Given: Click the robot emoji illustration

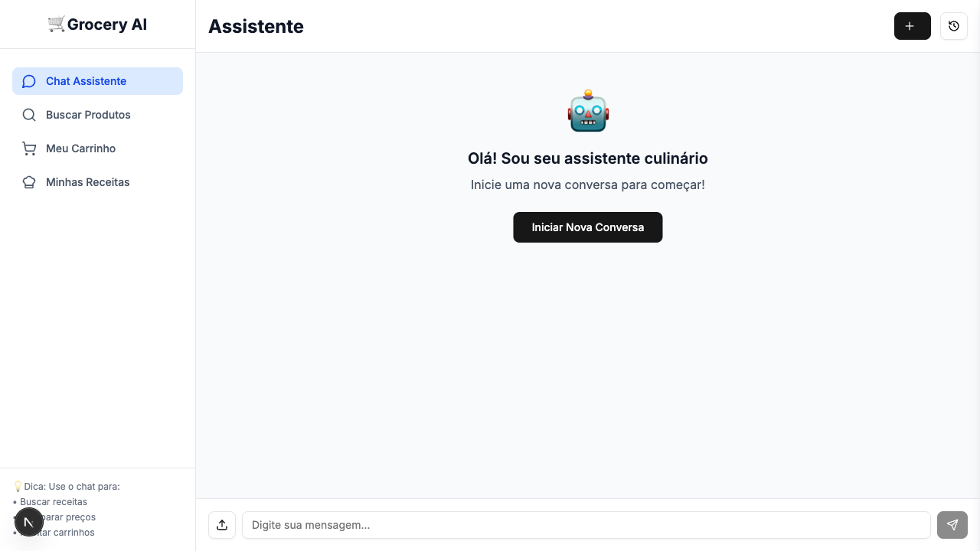Looking at the screenshot, I should pos(588,112).
